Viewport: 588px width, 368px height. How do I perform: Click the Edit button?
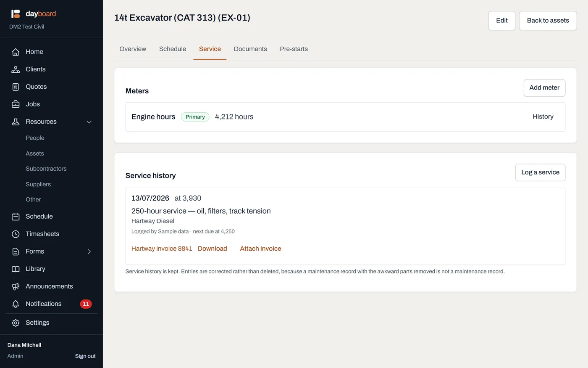tap(502, 21)
